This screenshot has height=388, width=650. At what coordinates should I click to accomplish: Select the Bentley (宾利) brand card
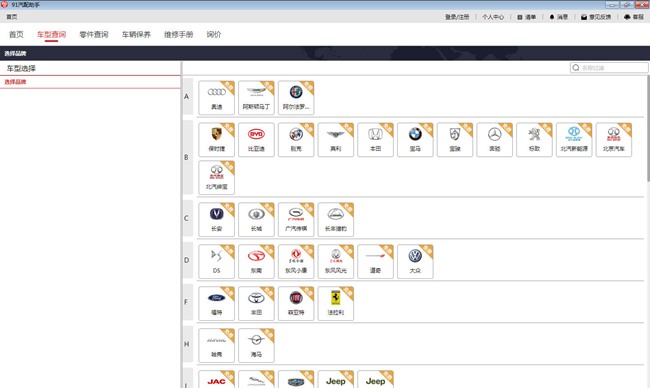point(336,140)
